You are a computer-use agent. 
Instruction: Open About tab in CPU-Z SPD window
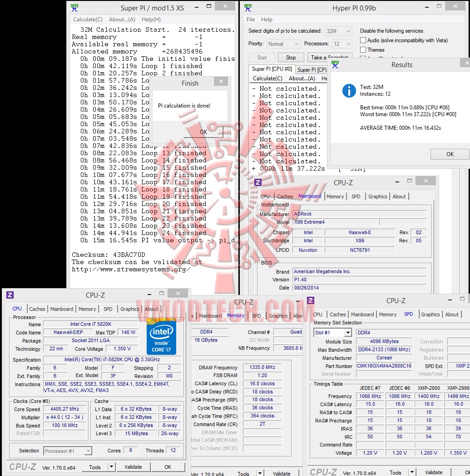click(452, 314)
